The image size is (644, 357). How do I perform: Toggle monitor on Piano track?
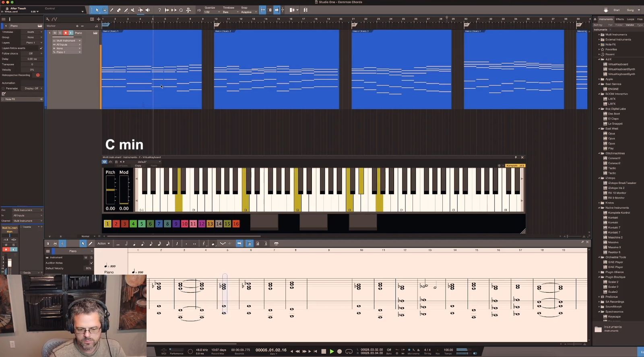point(71,33)
